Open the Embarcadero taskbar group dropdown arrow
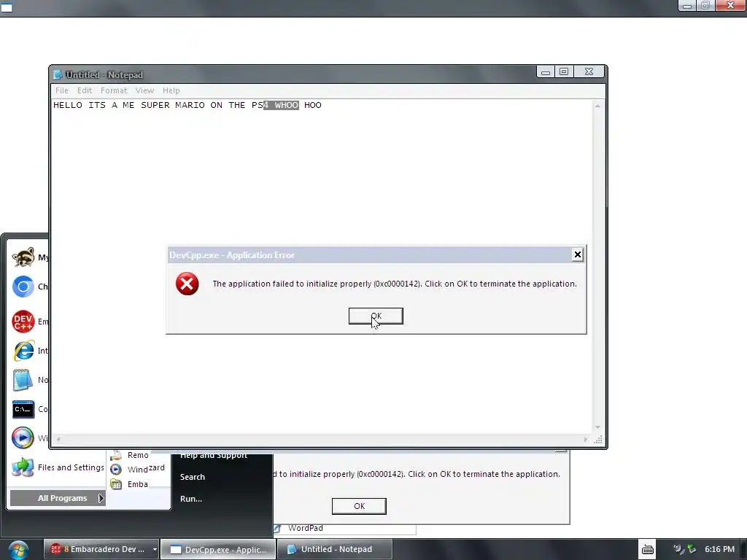747x560 pixels. coord(155,549)
